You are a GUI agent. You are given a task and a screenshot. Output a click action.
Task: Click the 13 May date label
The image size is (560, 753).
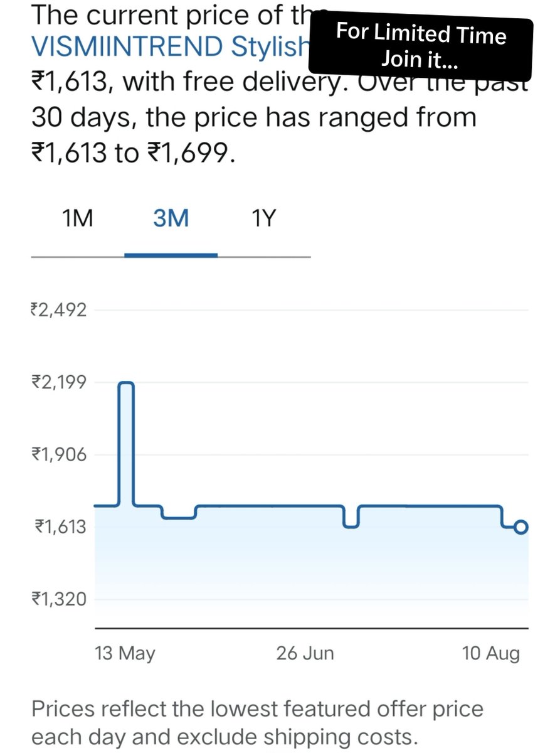click(125, 653)
